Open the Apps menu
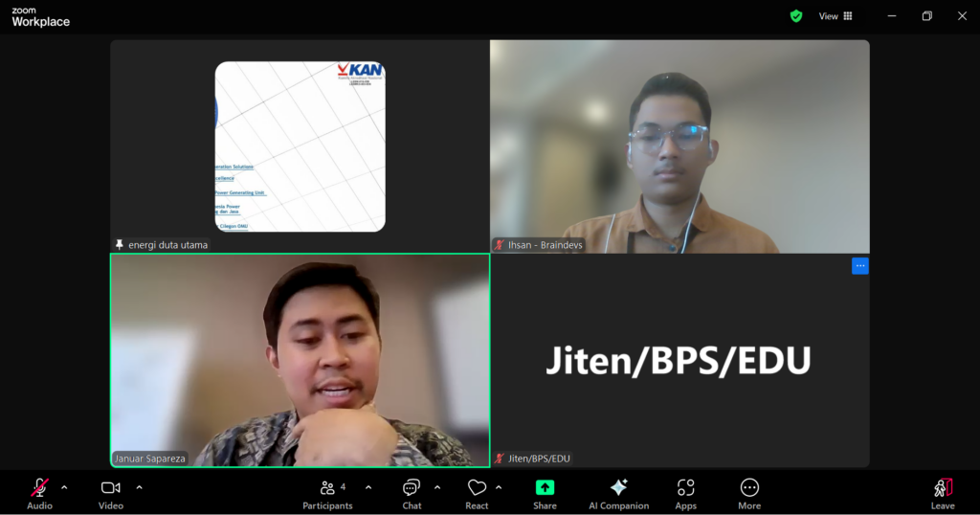 [x=685, y=488]
